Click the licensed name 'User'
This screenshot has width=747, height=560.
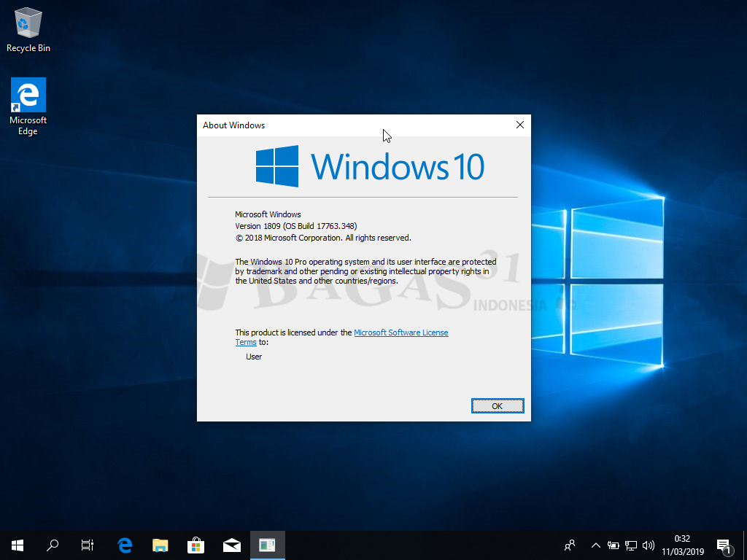pos(254,357)
